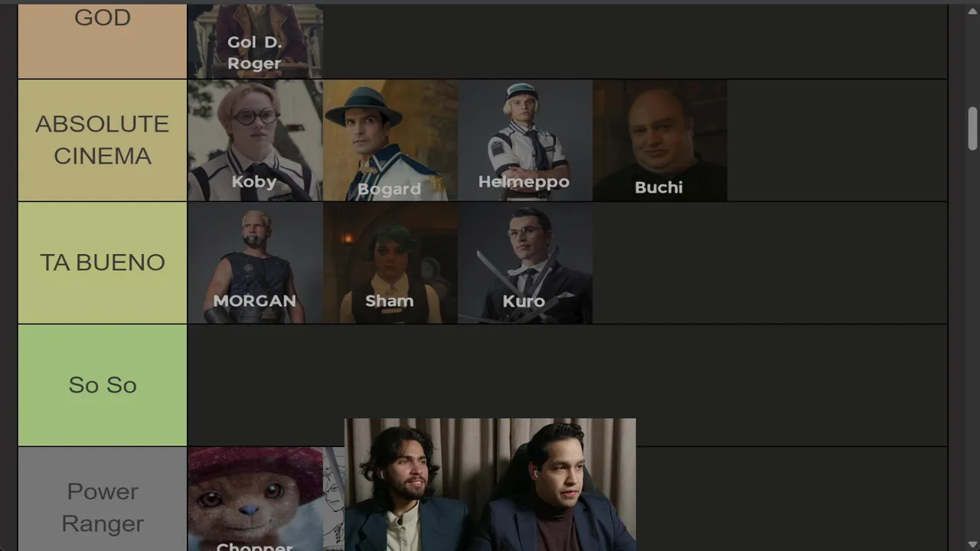Click the Power Ranger tier label
The width and height of the screenshot is (980, 551).
point(103,499)
